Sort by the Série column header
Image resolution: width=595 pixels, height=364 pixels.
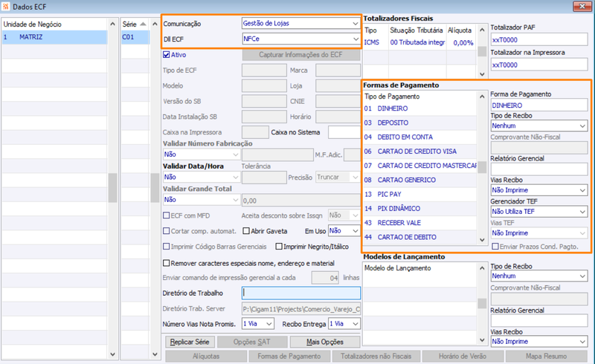[135, 25]
